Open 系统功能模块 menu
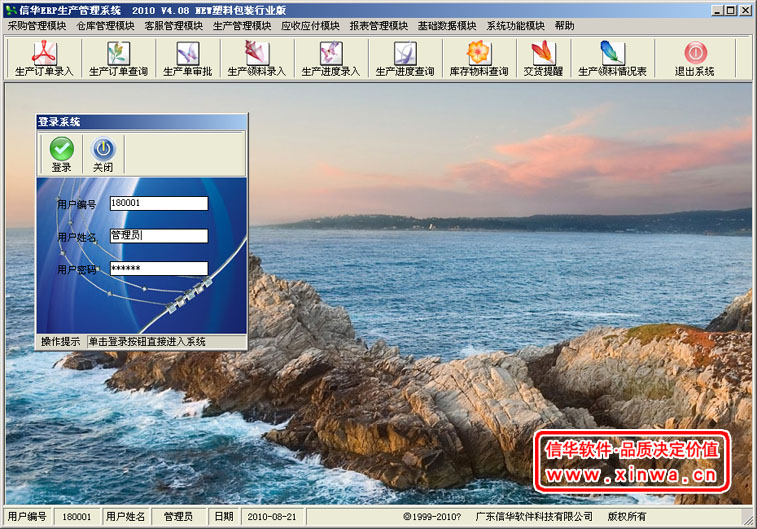Viewport: 757px width, 529px height. (x=515, y=26)
